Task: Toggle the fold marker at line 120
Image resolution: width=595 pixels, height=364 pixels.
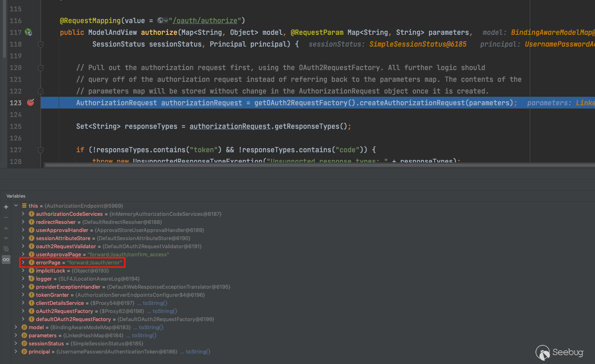Action: pyautogui.click(x=41, y=68)
